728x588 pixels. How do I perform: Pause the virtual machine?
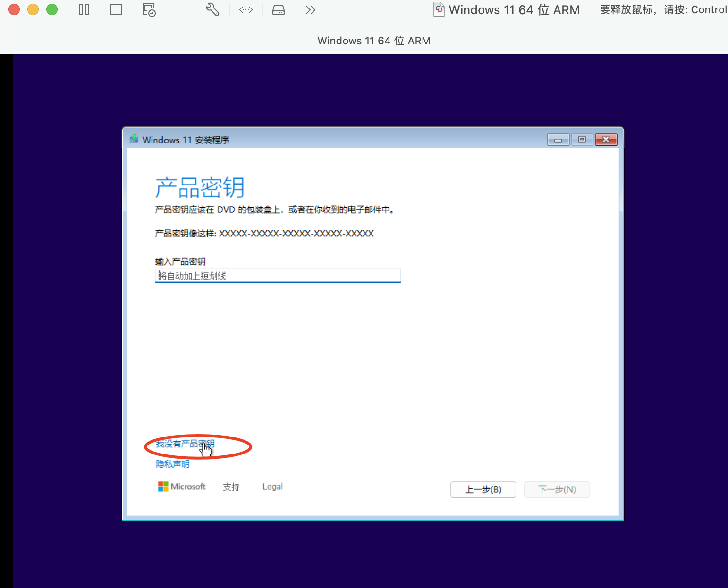(84, 9)
